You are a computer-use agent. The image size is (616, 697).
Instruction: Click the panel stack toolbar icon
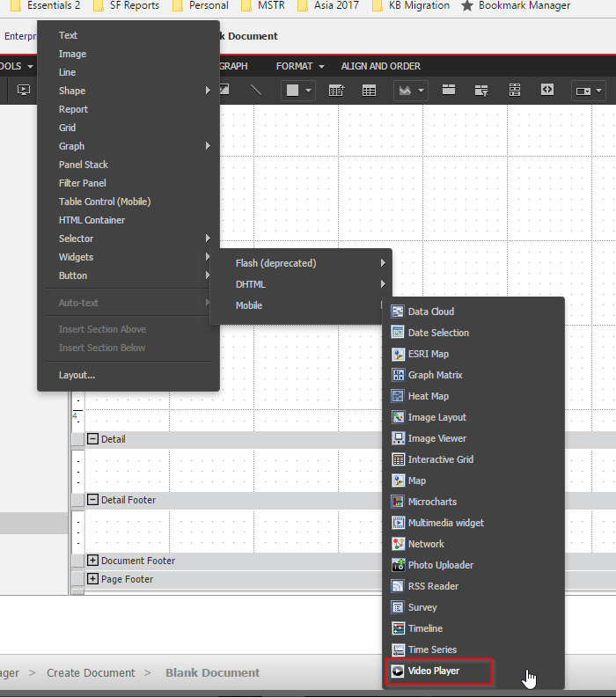pyautogui.click(x=449, y=90)
